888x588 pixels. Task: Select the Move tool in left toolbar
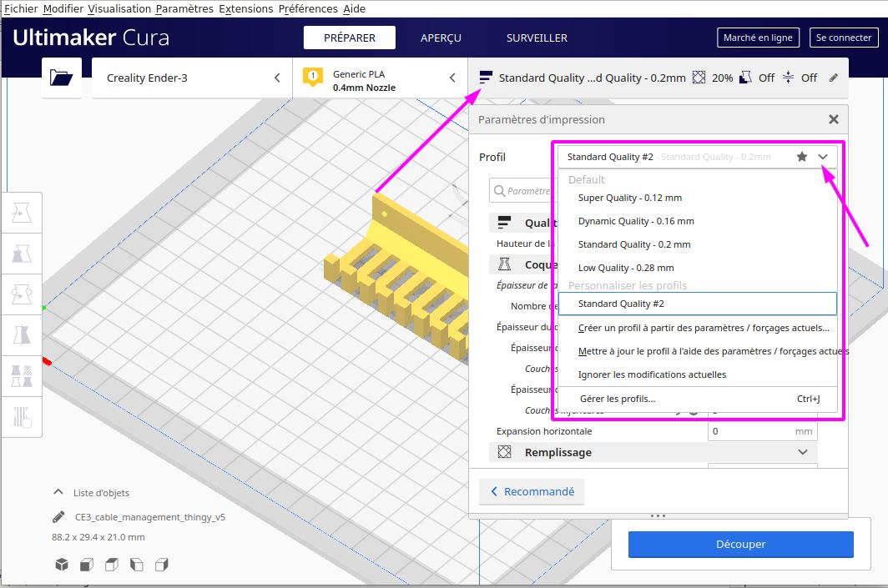(x=22, y=214)
